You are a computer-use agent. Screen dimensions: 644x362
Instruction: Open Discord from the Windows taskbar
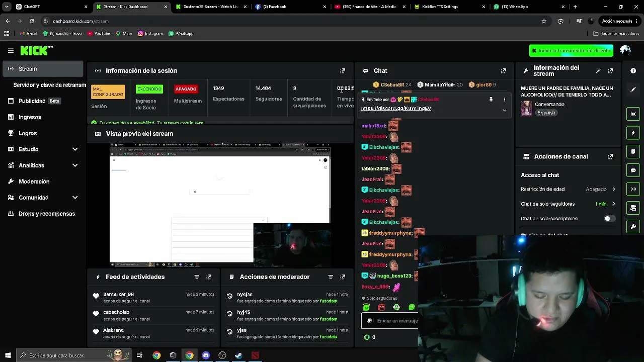click(x=206, y=355)
